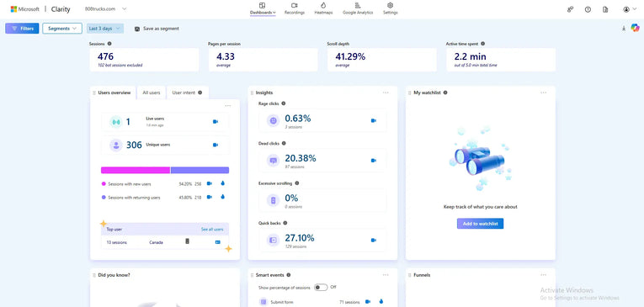Viewport: 644px width, 307px height.
Task: Click Smart events info icon
Action: pyautogui.click(x=288, y=275)
